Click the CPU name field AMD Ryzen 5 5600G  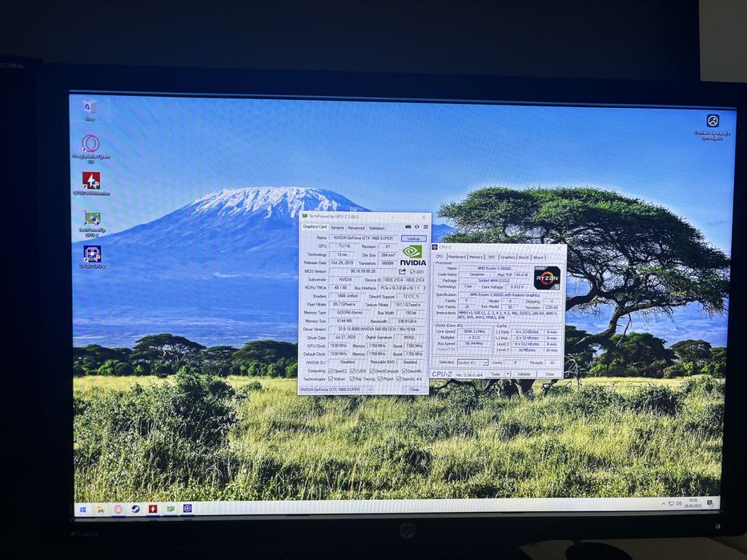(494, 269)
